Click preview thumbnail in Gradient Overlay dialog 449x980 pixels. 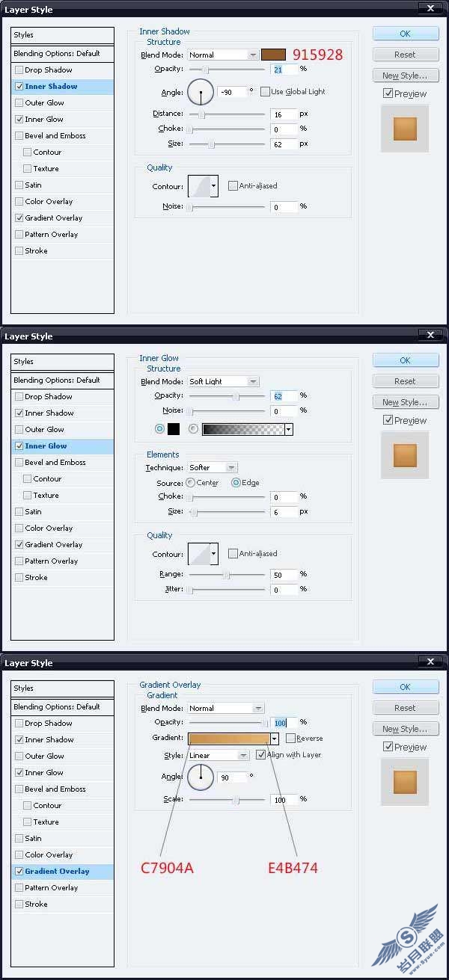click(405, 782)
